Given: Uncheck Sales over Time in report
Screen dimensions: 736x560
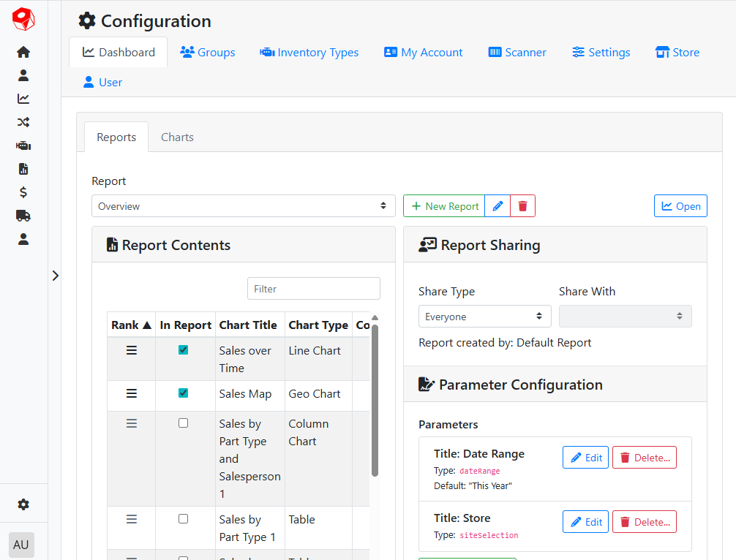Looking at the screenshot, I should (183, 350).
